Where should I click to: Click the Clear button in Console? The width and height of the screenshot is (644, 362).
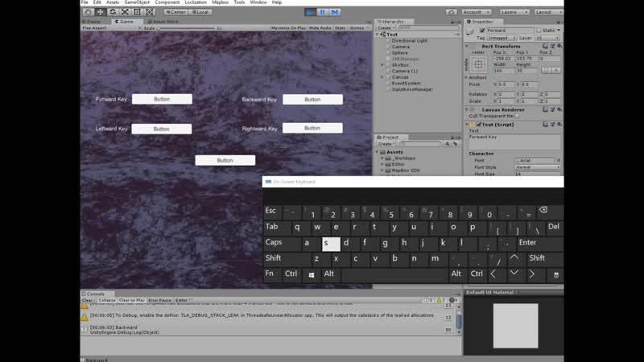(87, 300)
